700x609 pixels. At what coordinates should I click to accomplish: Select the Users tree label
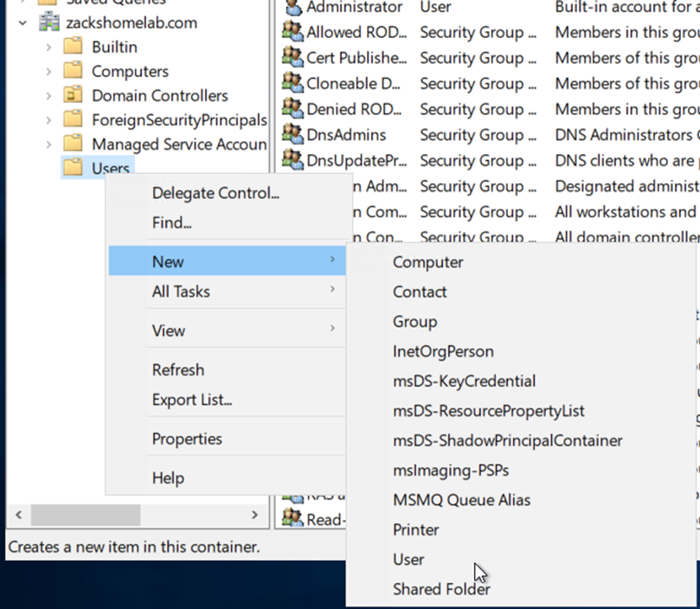click(111, 169)
